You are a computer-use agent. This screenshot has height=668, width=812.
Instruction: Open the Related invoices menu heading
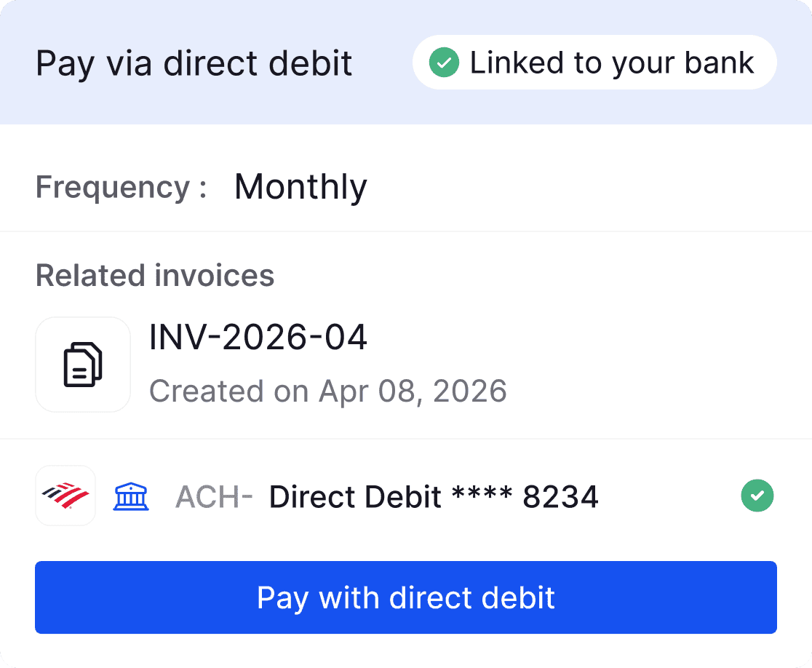pyautogui.click(x=155, y=276)
